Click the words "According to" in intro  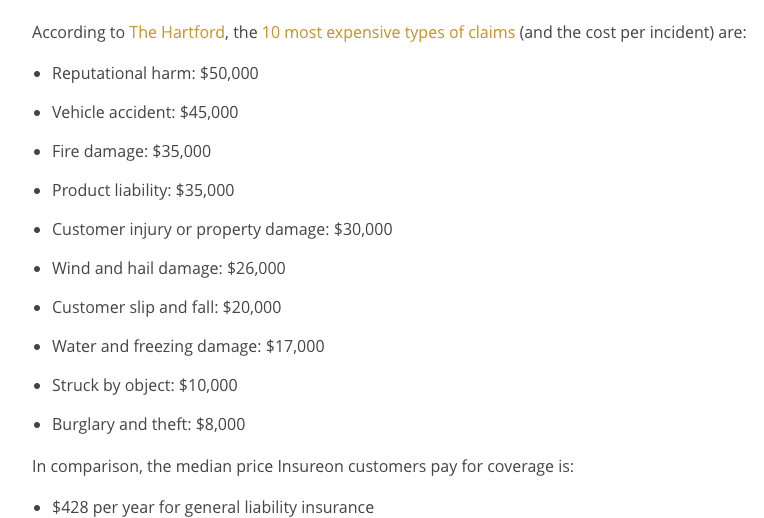[78, 32]
